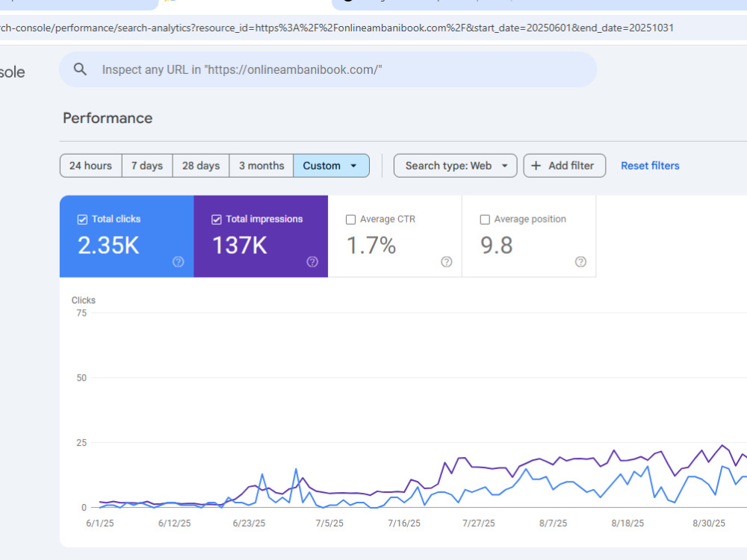Enable the Average CTR checkbox
Screen dimensions: 747x560
click(350, 220)
